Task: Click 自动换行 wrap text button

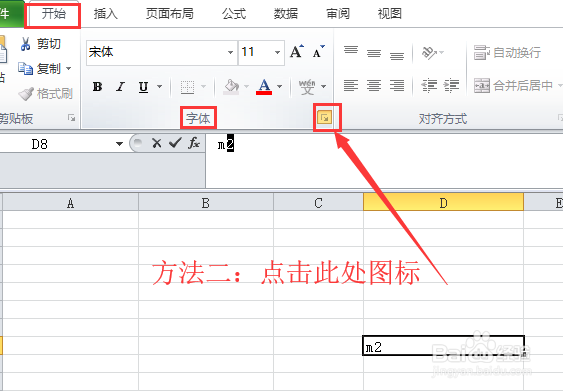Action: (x=507, y=52)
